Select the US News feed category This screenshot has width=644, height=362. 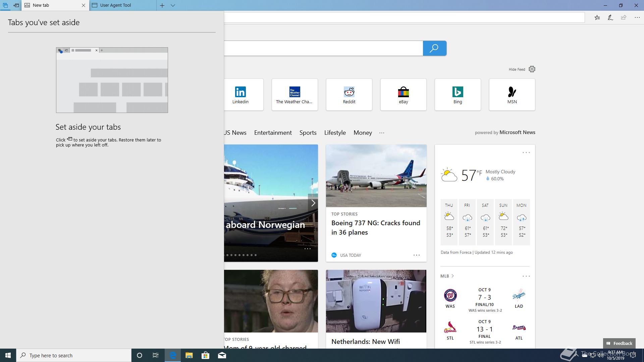coord(235,133)
